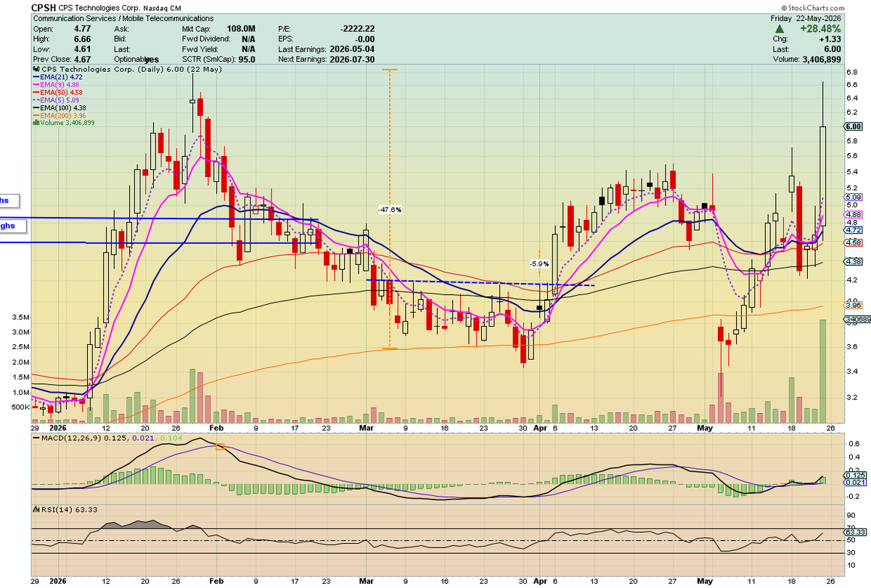This screenshot has height=588, width=871.
Task: Click the 5.09 EMA tag on price axis
Action: (853, 197)
